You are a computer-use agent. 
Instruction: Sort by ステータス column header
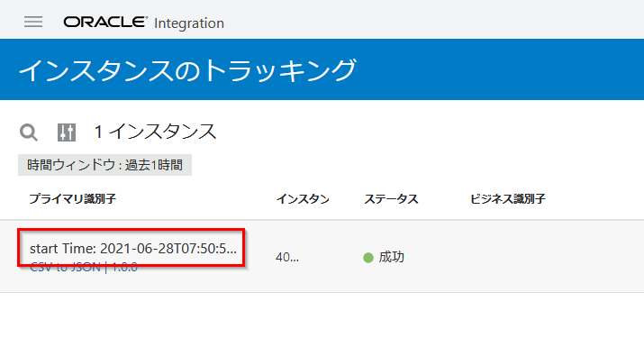tap(391, 199)
